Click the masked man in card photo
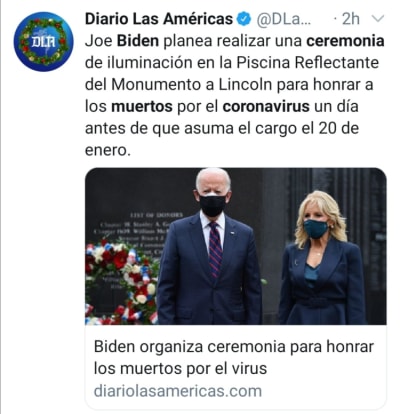This screenshot has height=414, width=400. coord(209,247)
